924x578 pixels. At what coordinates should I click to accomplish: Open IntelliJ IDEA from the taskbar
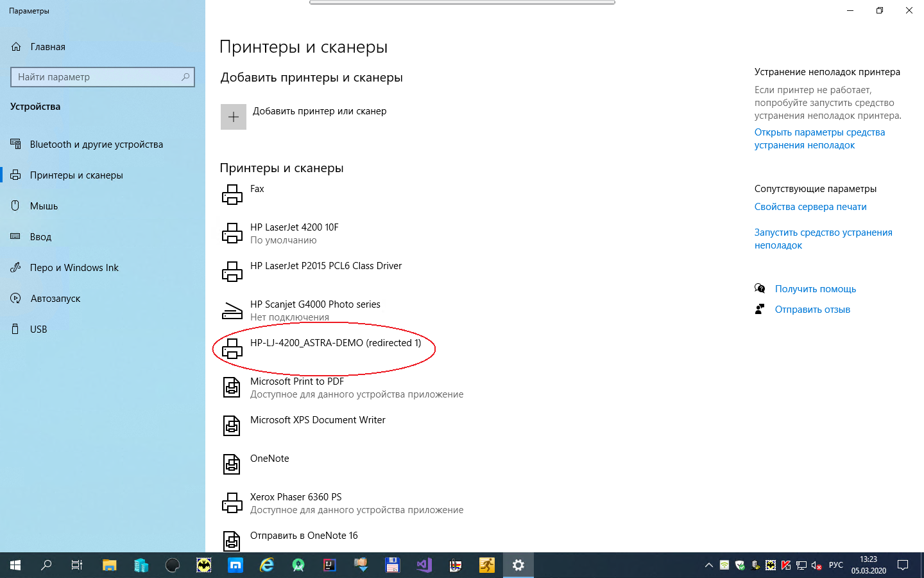(330, 565)
